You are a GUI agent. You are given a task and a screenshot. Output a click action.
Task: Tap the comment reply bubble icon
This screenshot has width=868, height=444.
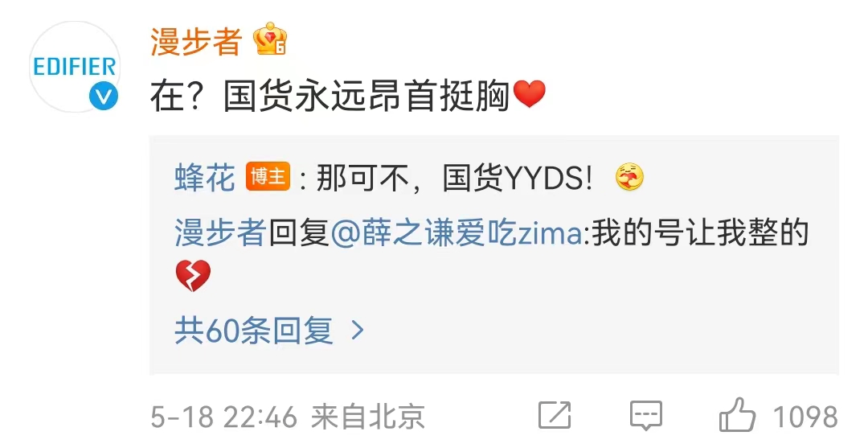(x=646, y=415)
